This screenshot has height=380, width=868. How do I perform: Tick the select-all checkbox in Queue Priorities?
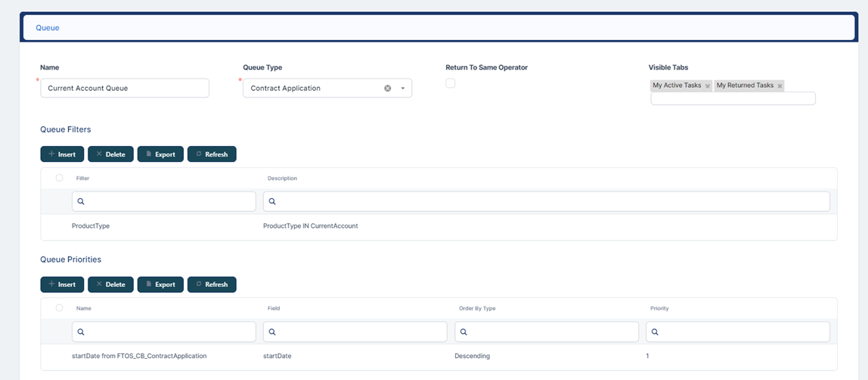60,308
